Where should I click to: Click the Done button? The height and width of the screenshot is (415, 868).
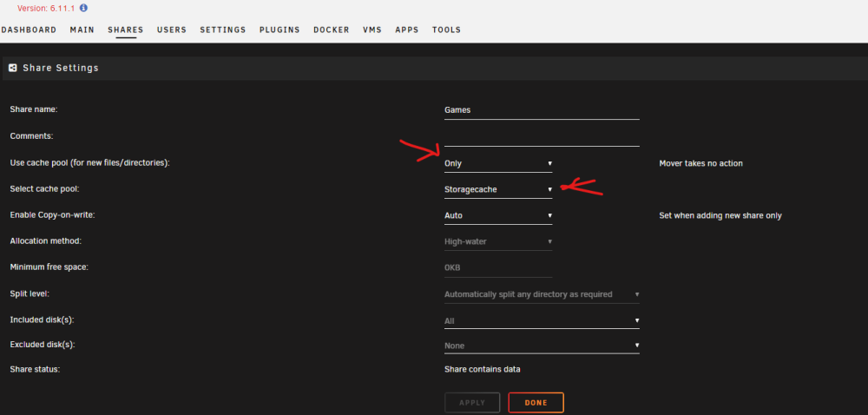click(x=536, y=403)
